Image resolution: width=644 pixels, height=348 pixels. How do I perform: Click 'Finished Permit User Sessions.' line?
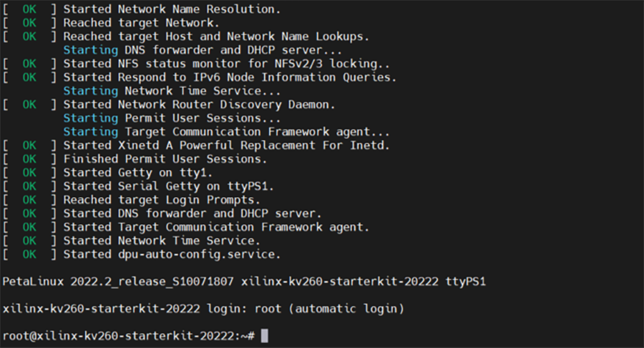tap(135, 159)
